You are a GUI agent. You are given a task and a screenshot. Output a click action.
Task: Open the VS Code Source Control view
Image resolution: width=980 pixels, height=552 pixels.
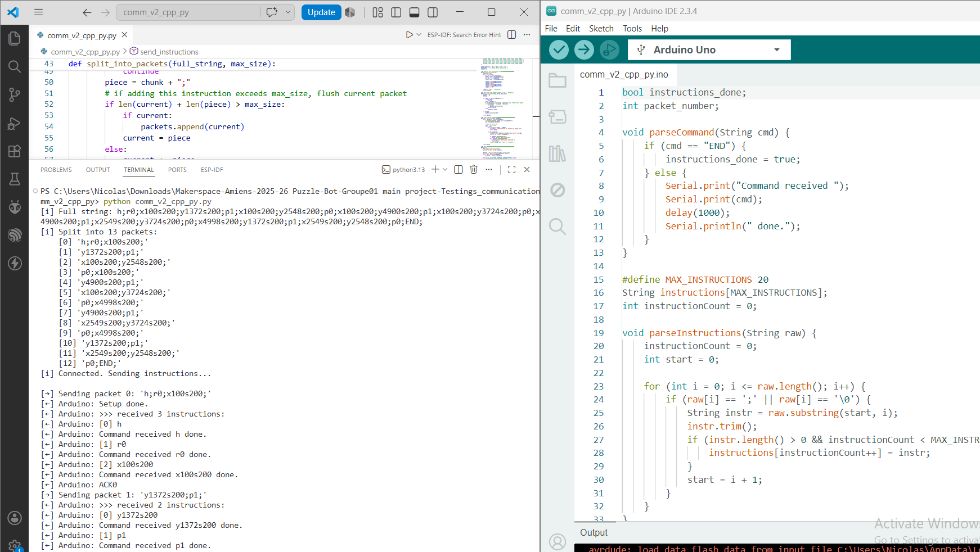(x=15, y=95)
